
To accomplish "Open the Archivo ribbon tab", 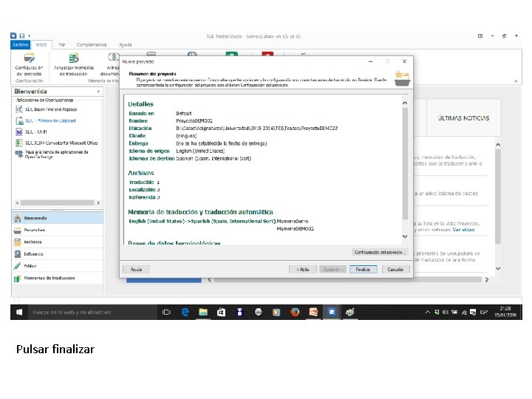I will [21, 44].
